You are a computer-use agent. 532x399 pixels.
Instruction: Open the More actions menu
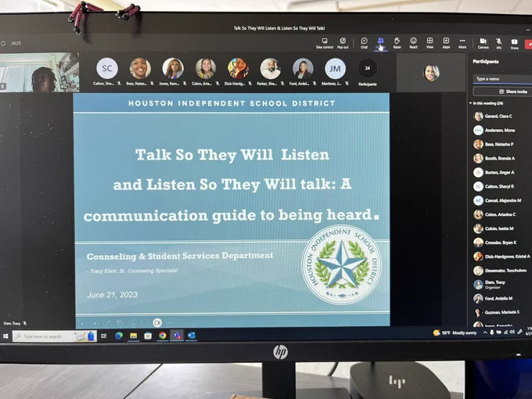462,44
